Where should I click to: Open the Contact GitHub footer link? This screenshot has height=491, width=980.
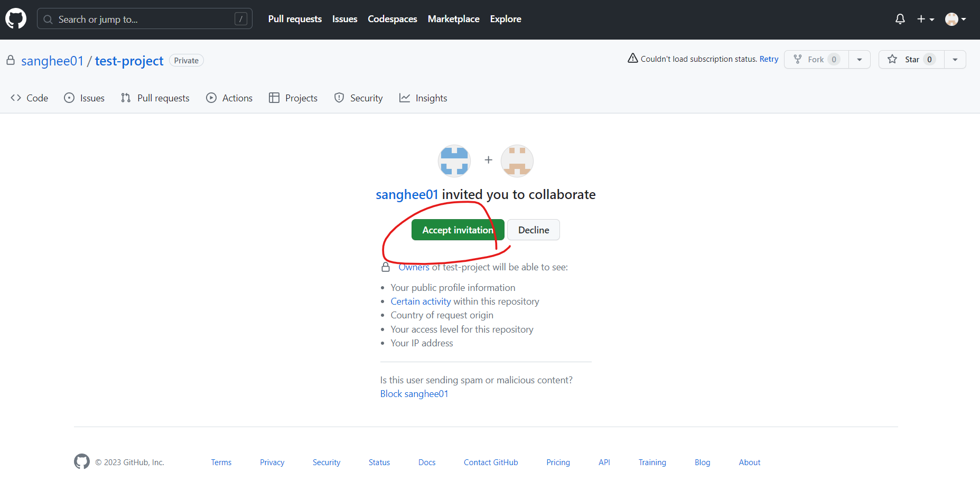pos(491,462)
